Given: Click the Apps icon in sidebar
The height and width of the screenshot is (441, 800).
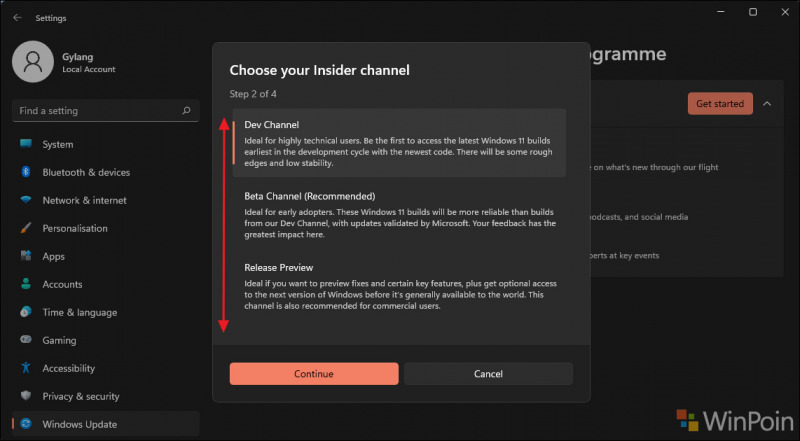Looking at the screenshot, I should coord(26,256).
